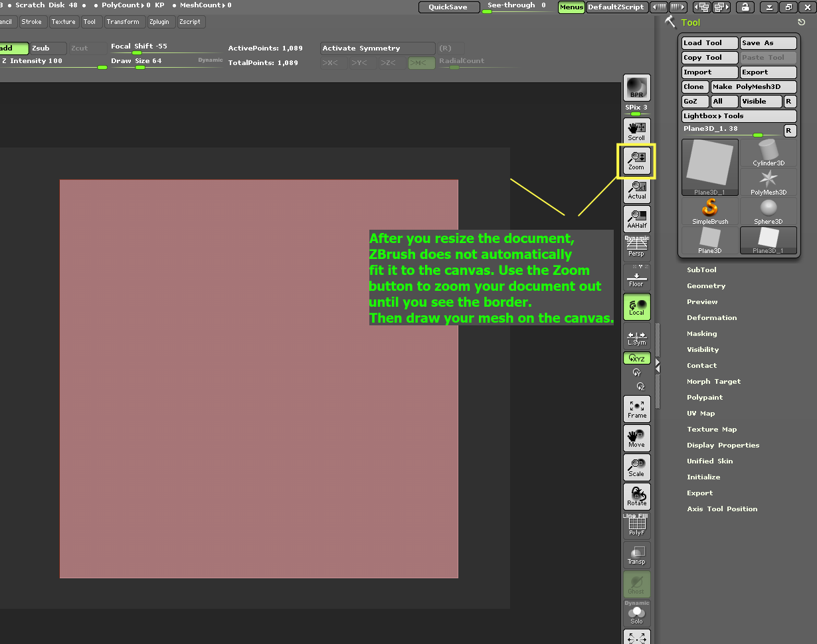This screenshot has width=817, height=644.
Task: Toggle PolyF polyframe display
Action: [637, 526]
